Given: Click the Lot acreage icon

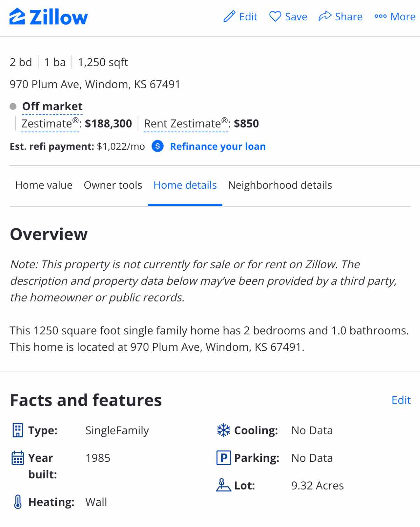Looking at the screenshot, I should tap(224, 485).
